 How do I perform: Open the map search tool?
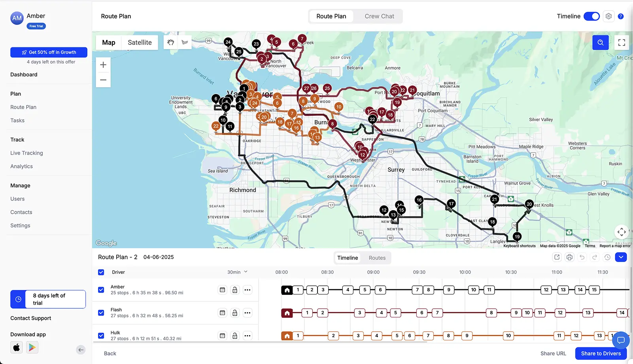coord(600,42)
